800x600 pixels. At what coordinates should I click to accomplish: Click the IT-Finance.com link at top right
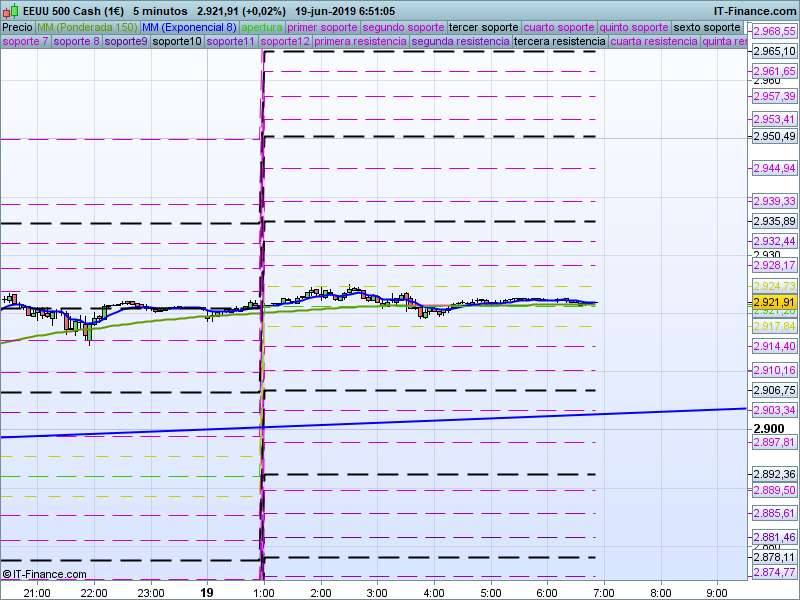(x=756, y=10)
